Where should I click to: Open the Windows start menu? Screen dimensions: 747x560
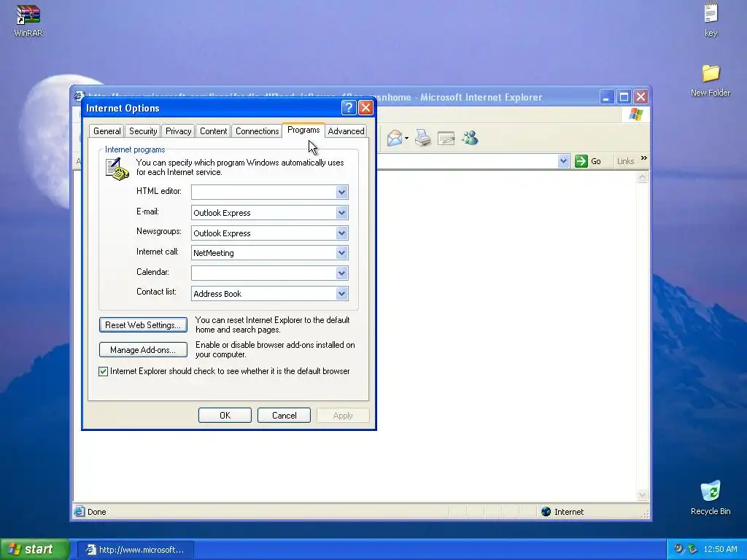coord(35,549)
